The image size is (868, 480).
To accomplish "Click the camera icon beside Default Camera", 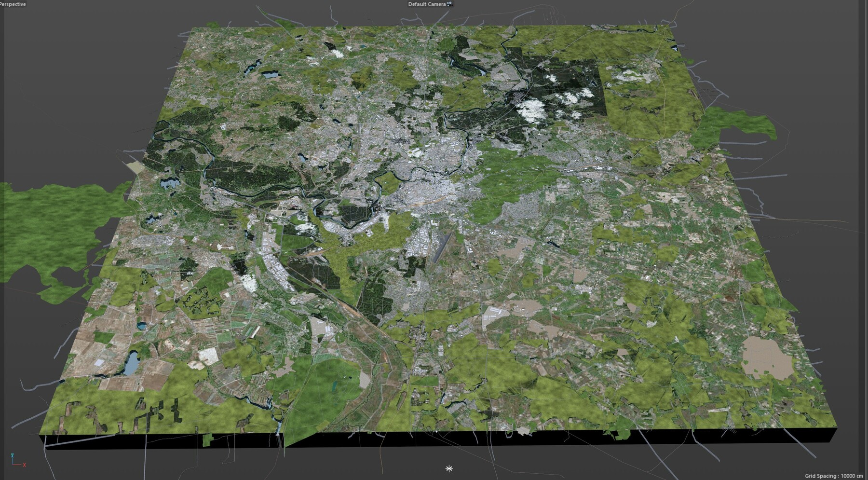I will [450, 4].
